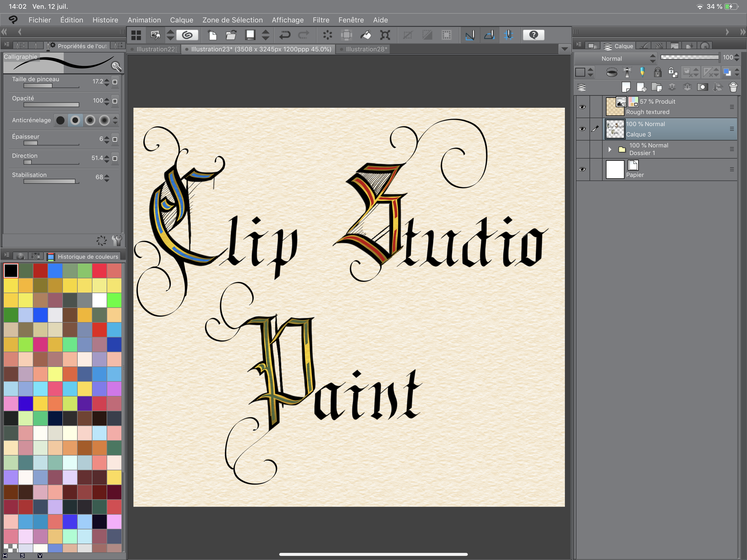Image resolution: width=747 pixels, height=560 pixels.
Task: Click the touch gesture operation icon
Action: click(x=155, y=35)
